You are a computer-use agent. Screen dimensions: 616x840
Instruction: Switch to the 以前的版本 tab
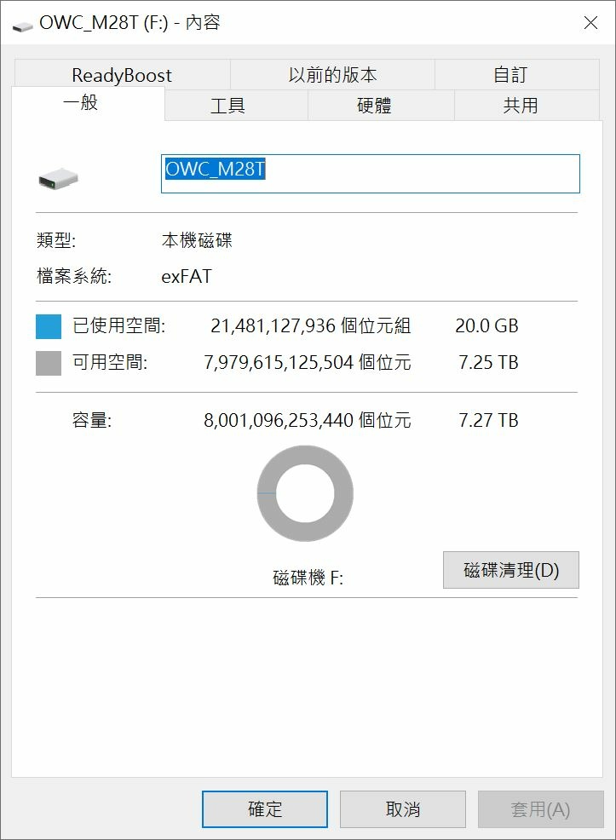pos(332,74)
